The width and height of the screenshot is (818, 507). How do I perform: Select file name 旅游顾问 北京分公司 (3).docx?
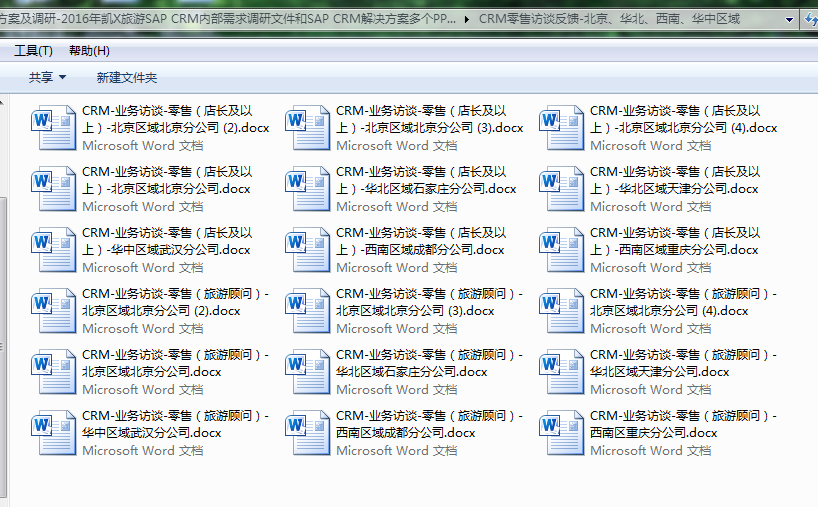click(x=429, y=302)
